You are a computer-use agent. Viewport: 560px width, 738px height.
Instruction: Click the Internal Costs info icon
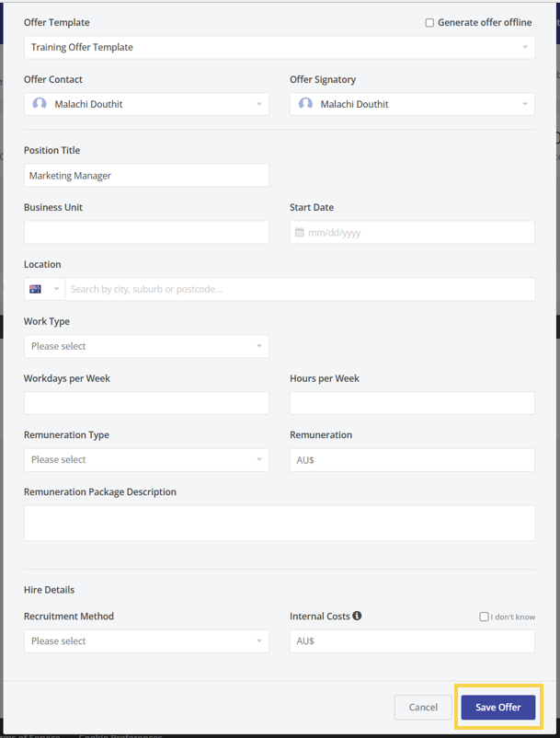tap(357, 616)
